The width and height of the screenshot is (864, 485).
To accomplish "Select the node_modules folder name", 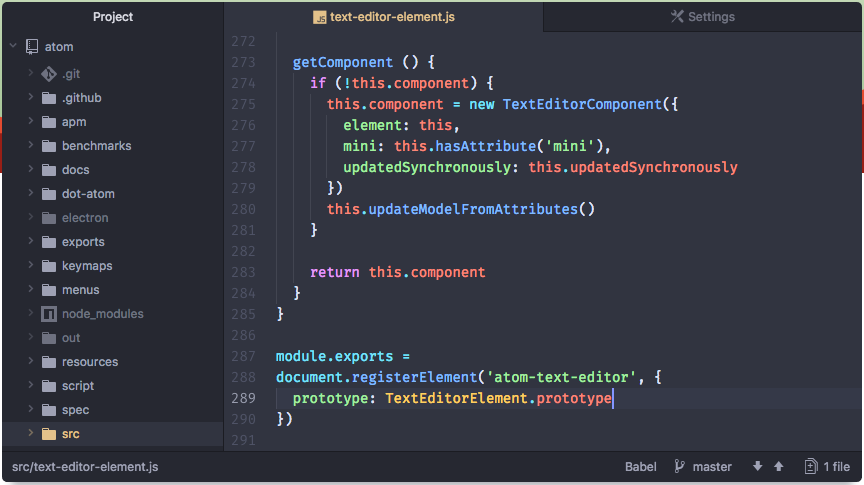I will [102, 314].
